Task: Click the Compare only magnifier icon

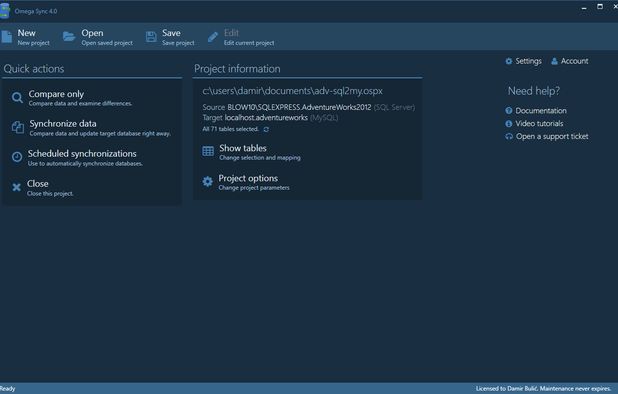Action: point(17,97)
